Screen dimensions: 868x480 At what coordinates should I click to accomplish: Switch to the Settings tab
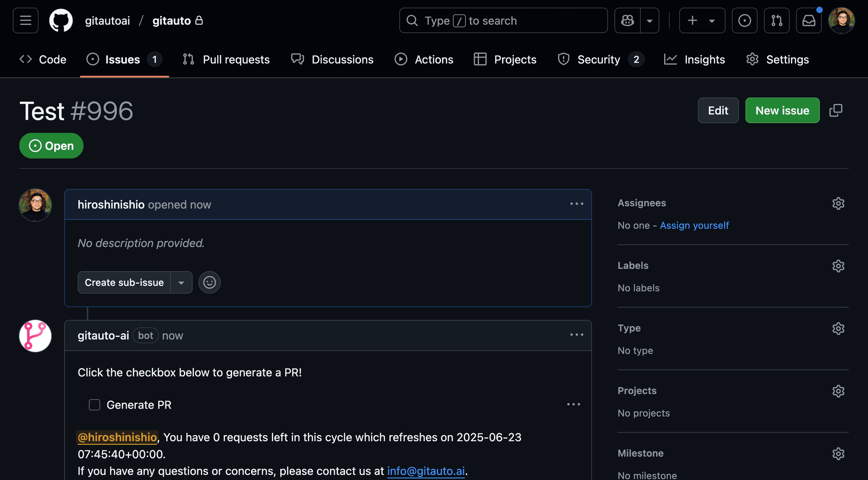click(x=778, y=59)
